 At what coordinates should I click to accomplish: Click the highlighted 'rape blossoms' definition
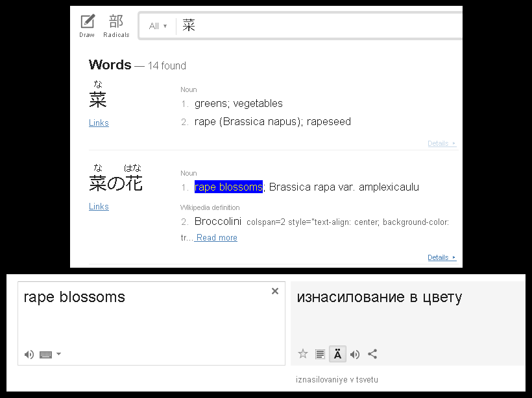click(228, 187)
